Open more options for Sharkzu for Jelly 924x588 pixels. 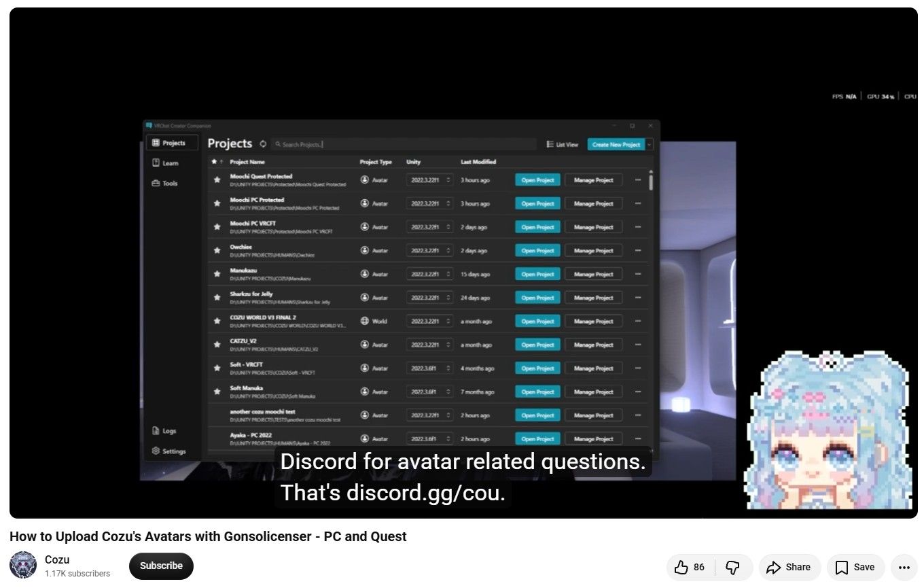pos(638,298)
